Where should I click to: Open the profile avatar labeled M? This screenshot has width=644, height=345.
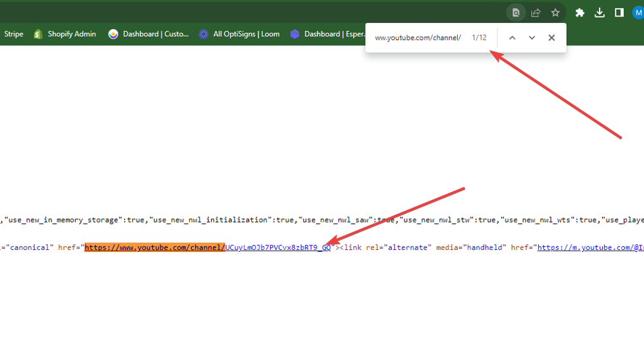click(x=638, y=13)
